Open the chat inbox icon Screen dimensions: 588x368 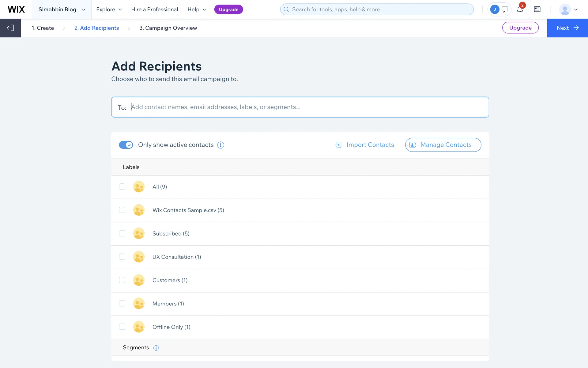[x=505, y=10]
